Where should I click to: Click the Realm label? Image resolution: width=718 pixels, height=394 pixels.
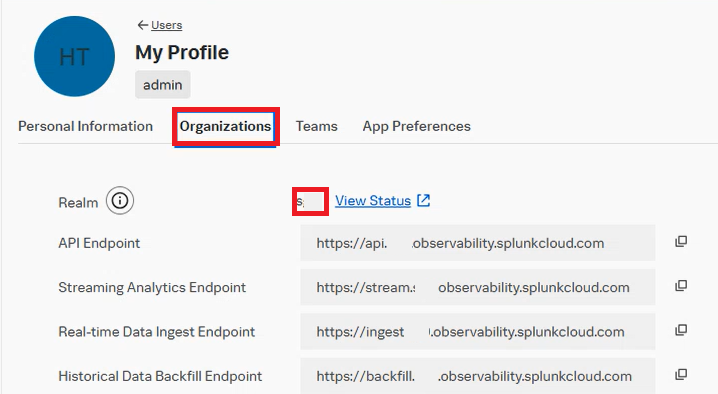[78, 202]
